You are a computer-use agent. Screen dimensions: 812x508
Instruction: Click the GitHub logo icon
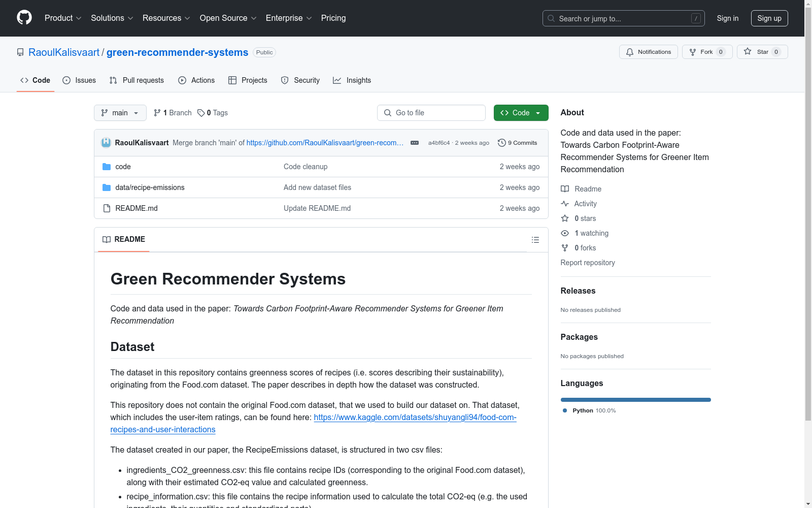24,18
